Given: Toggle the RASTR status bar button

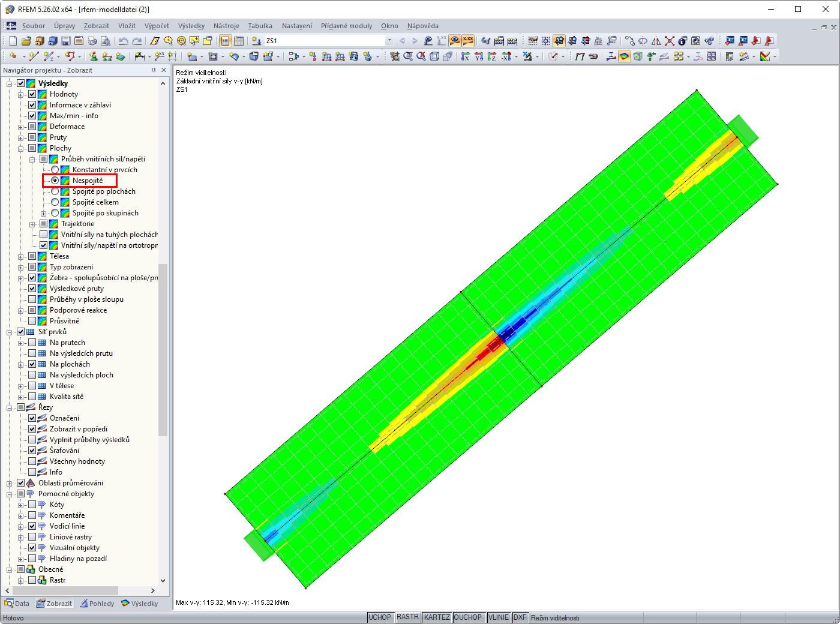Looking at the screenshot, I should click(x=408, y=617).
